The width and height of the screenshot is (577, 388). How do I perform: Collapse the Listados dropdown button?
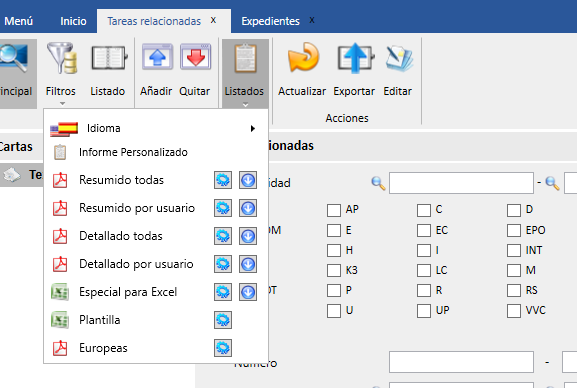click(x=245, y=75)
